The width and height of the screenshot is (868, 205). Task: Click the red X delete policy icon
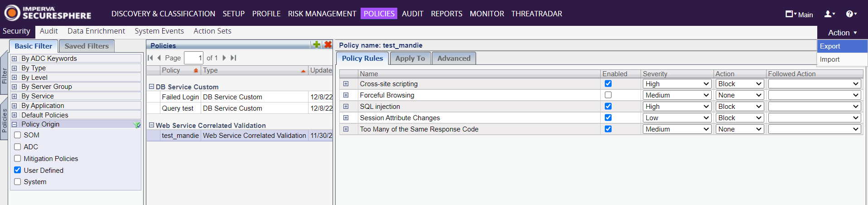tap(328, 44)
